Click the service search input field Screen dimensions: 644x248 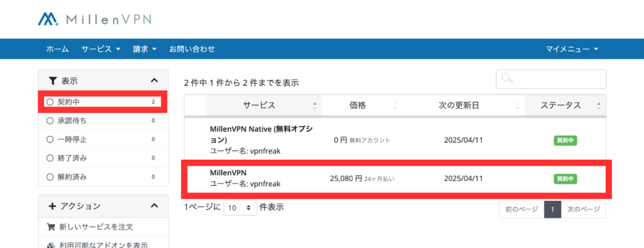551,79
